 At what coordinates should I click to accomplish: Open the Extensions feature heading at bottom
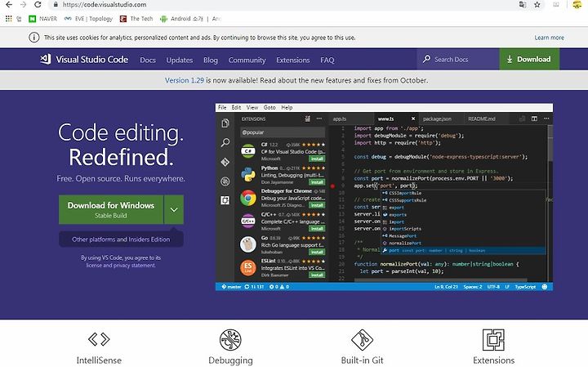point(493,360)
